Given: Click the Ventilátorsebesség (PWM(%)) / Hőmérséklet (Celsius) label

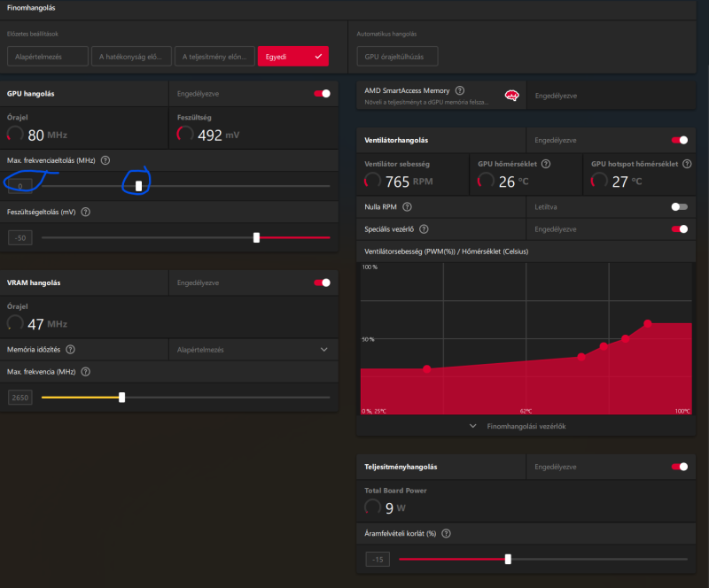Looking at the screenshot, I should [x=447, y=251].
